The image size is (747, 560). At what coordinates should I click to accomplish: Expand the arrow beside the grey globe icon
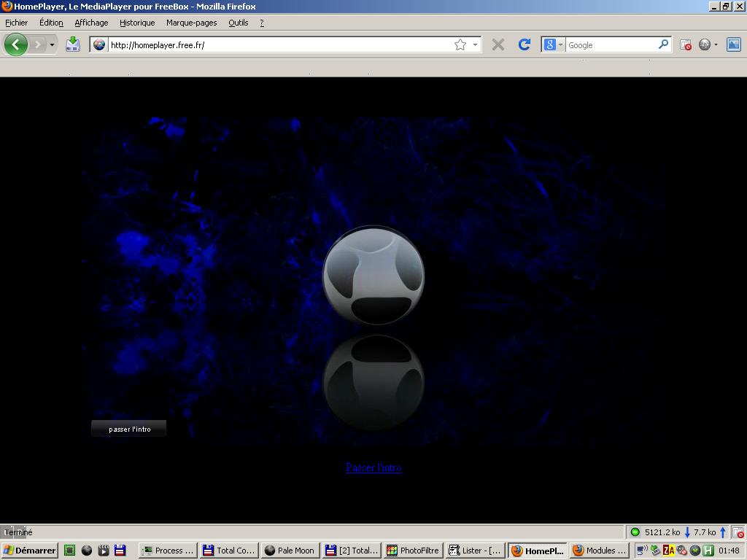(716, 44)
